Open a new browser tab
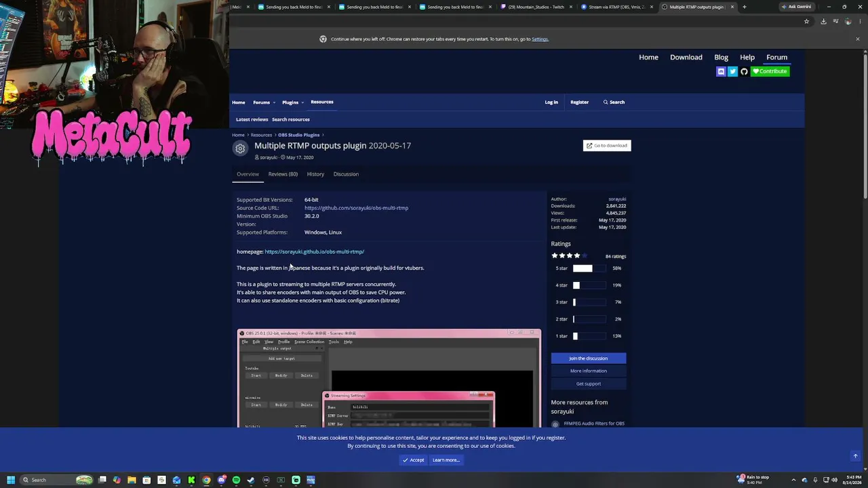This screenshot has width=868, height=488. coord(744,7)
